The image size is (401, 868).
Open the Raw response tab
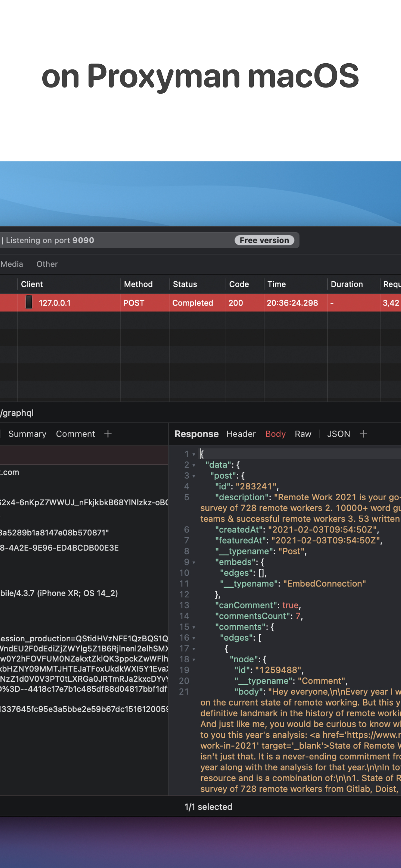coord(303,434)
